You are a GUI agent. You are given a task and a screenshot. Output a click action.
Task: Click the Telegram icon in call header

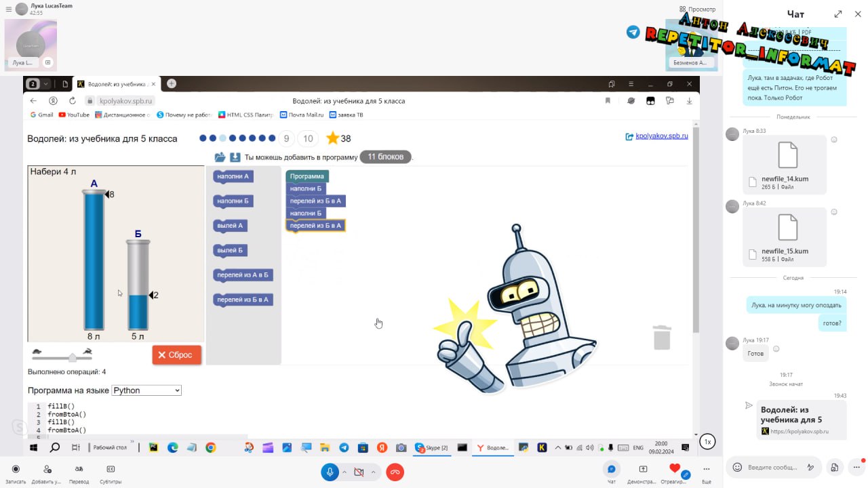[633, 32]
